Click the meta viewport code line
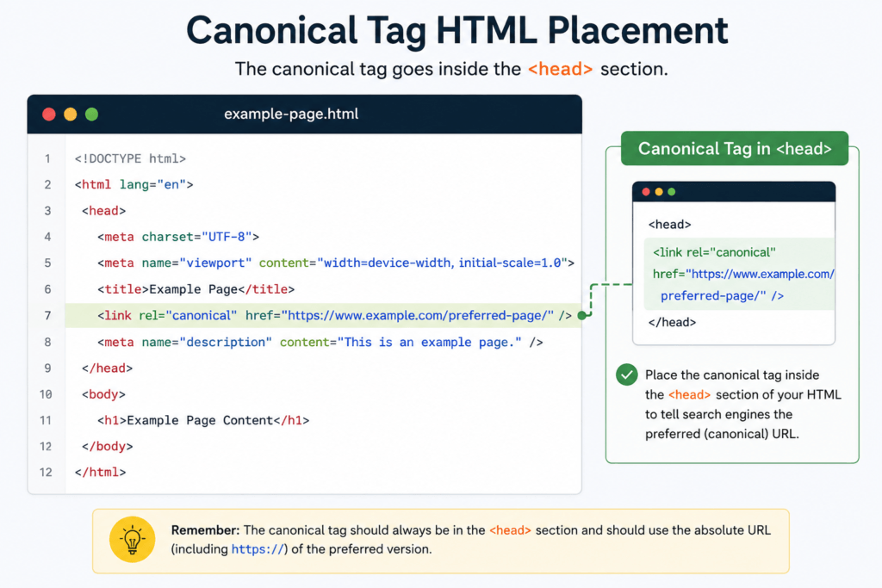This screenshot has height=588, width=882. tap(336, 263)
